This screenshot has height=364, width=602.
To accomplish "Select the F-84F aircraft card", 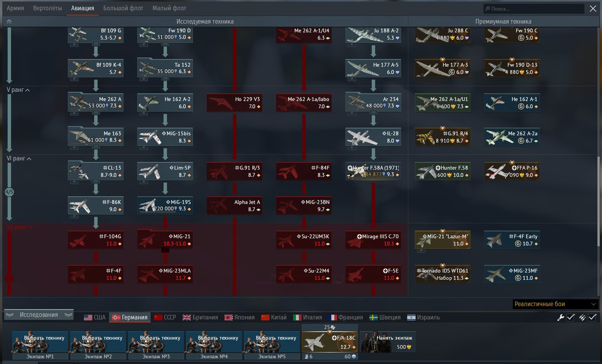I will click(x=304, y=171).
